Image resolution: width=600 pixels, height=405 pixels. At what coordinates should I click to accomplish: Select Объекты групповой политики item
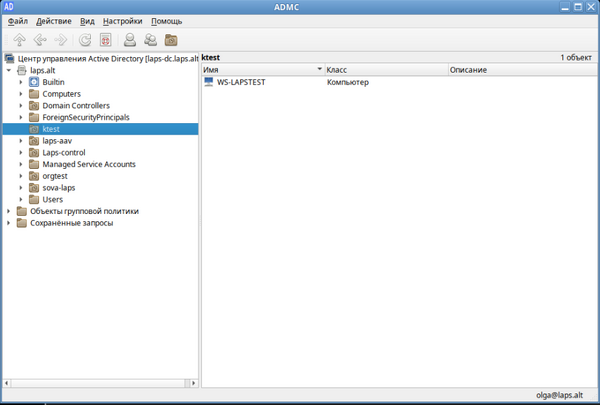[84, 211]
